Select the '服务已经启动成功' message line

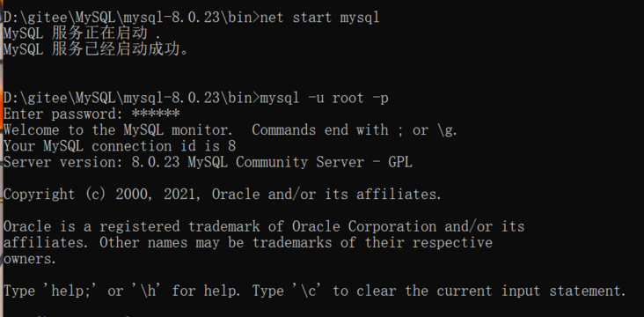pos(95,49)
